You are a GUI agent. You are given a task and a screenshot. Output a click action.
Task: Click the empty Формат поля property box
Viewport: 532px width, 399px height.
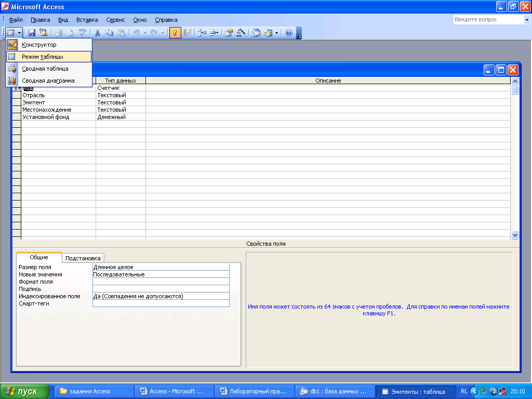coord(161,282)
